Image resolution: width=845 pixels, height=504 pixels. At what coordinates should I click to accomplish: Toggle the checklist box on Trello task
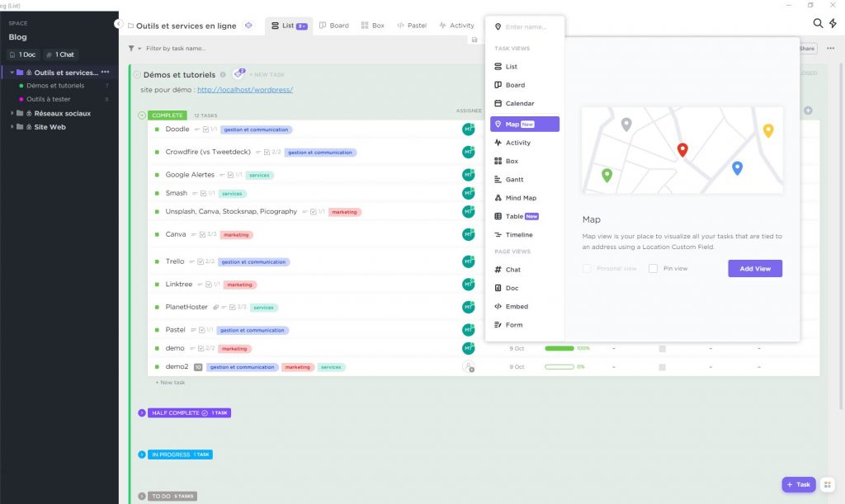point(201,261)
